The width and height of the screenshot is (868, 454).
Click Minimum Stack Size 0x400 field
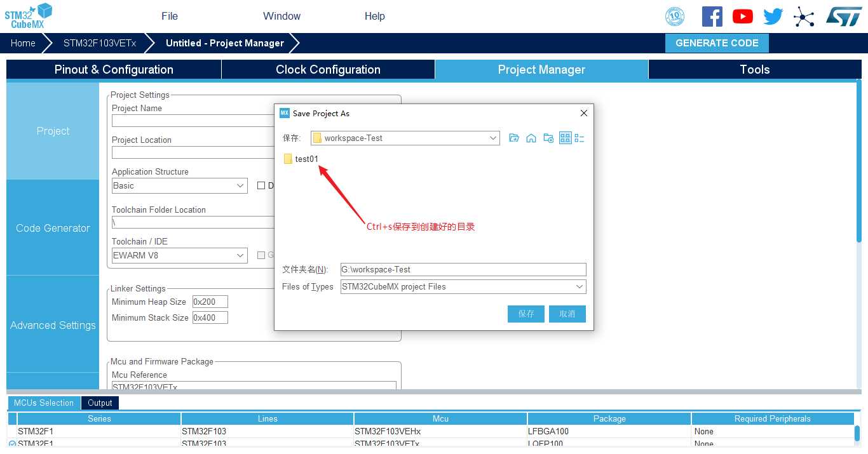coord(210,317)
